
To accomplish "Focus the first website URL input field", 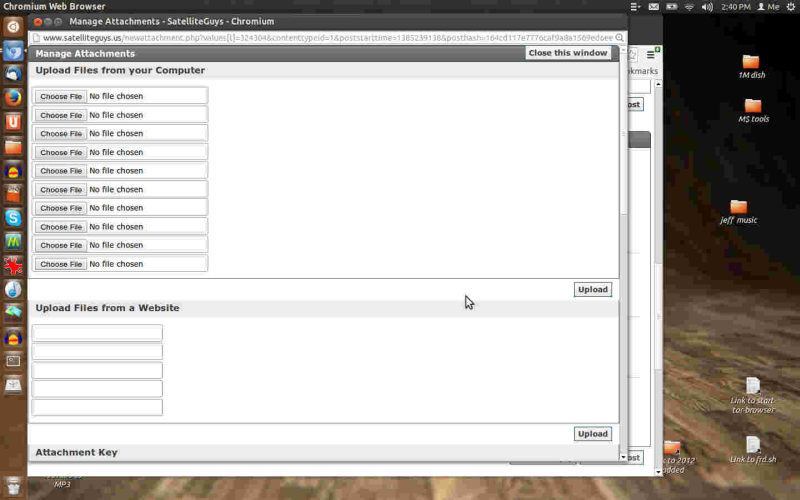I will point(97,333).
